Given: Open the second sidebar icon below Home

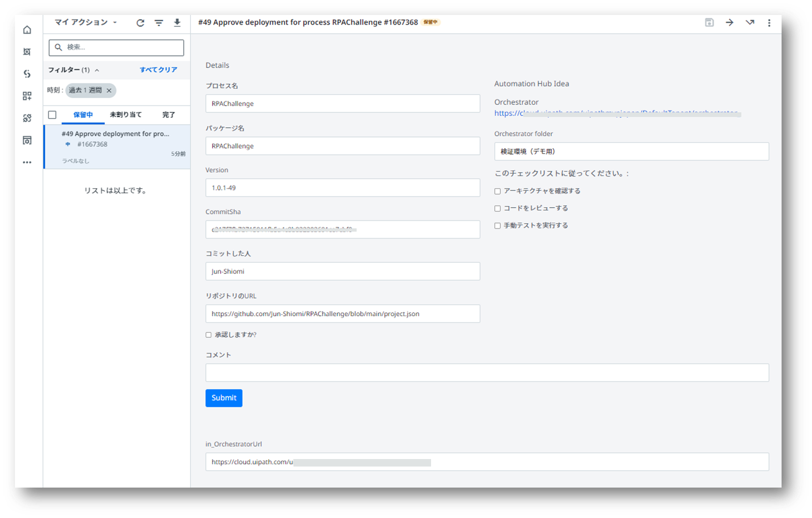Looking at the screenshot, I should tap(27, 52).
